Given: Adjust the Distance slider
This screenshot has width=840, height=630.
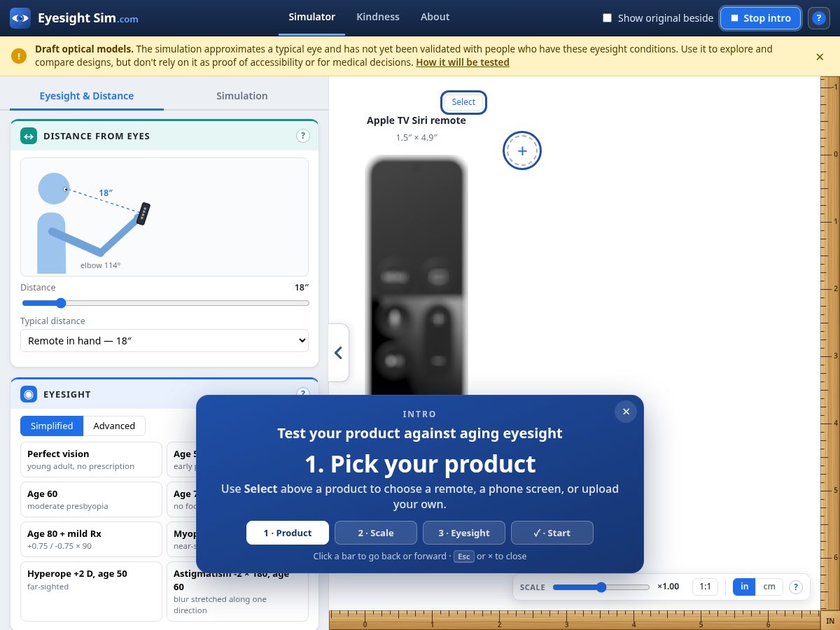Looking at the screenshot, I should [165, 303].
